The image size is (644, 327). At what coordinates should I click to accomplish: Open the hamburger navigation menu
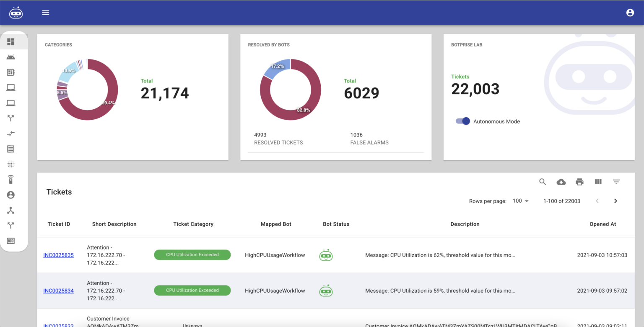pos(46,13)
